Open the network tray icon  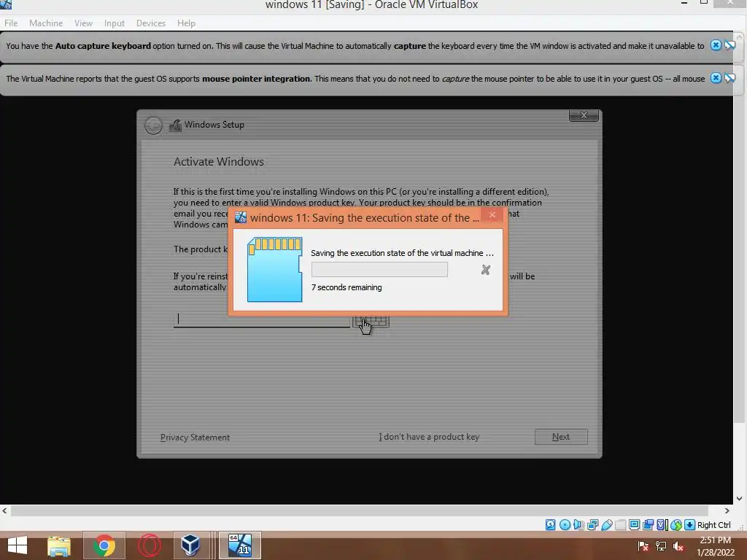tap(661, 546)
